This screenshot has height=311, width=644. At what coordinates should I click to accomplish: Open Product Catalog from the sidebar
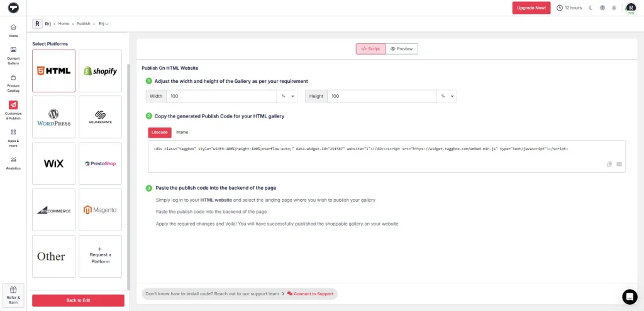13,83
